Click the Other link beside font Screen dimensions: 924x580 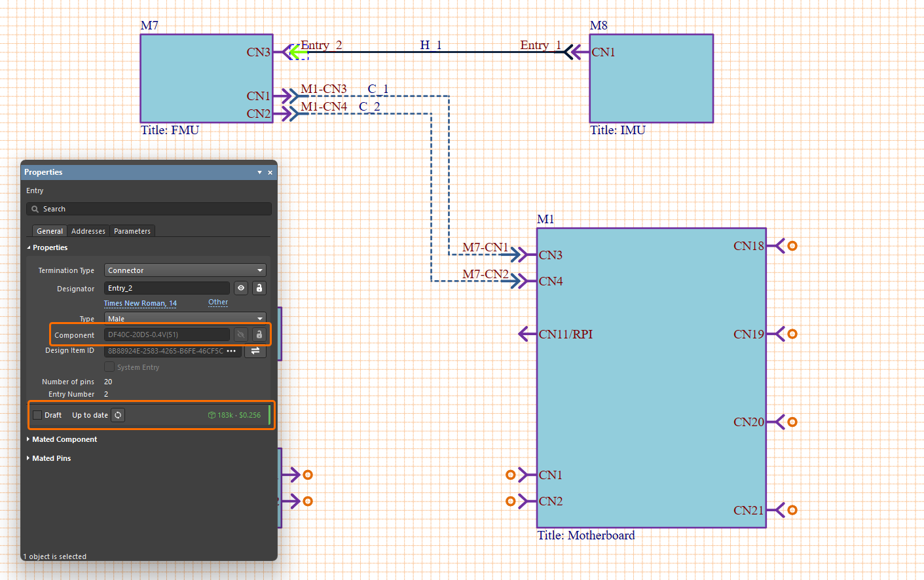point(218,302)
